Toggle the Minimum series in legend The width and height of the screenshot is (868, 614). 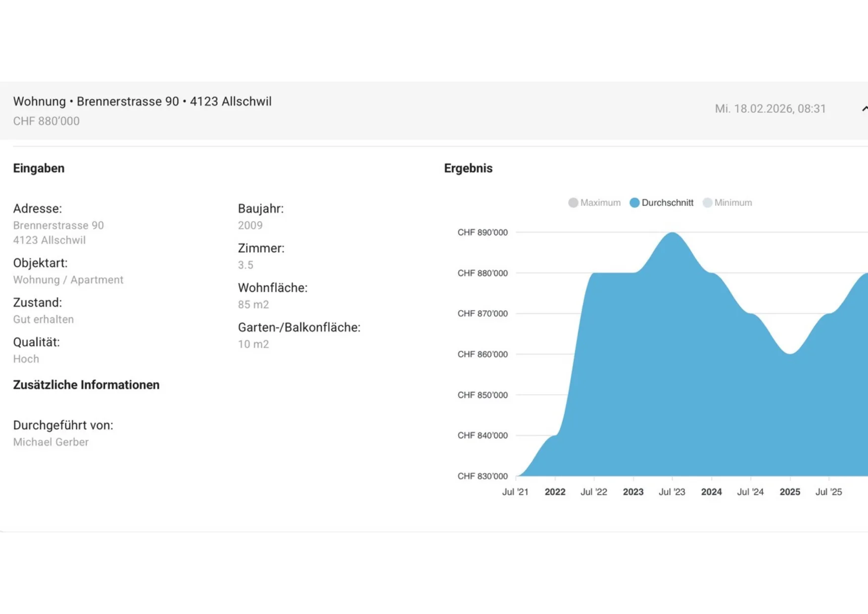tap(727, 203)
